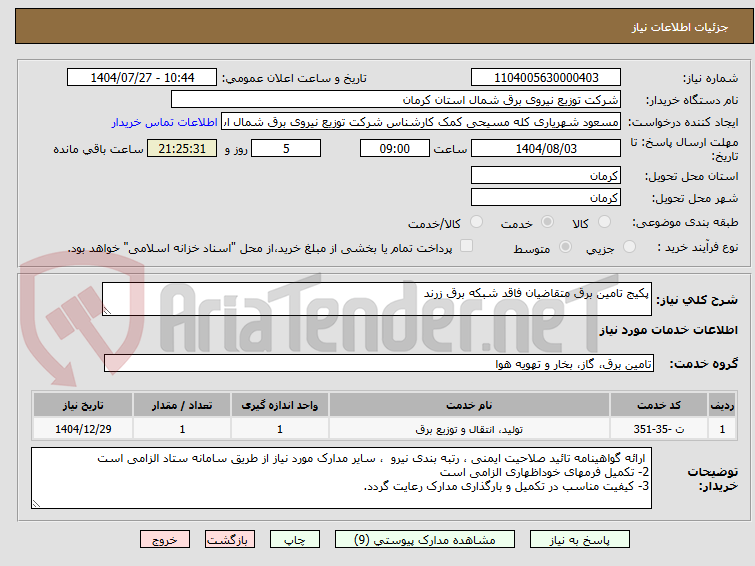The height and width of the screenshot is (566, 755).
Task: Click the days remaining field showing 5
Action: click(286, 148)
